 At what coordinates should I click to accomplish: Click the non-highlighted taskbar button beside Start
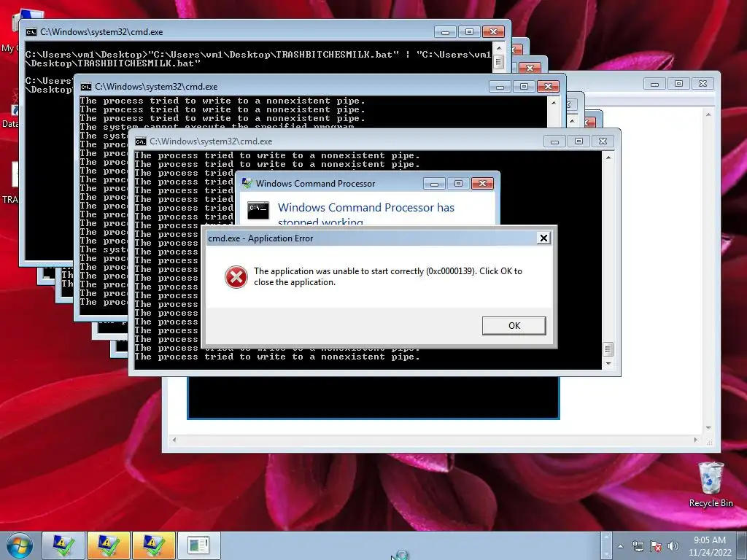[x=63, y=545]
